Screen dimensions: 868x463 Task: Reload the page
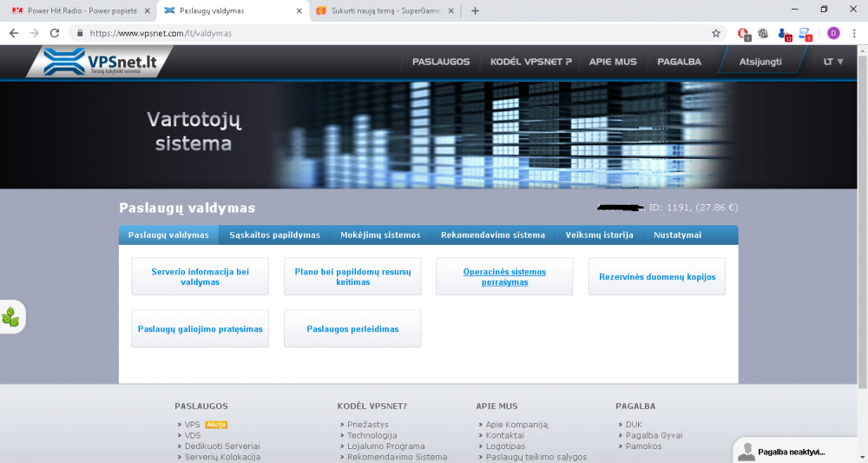coord(55,33)
